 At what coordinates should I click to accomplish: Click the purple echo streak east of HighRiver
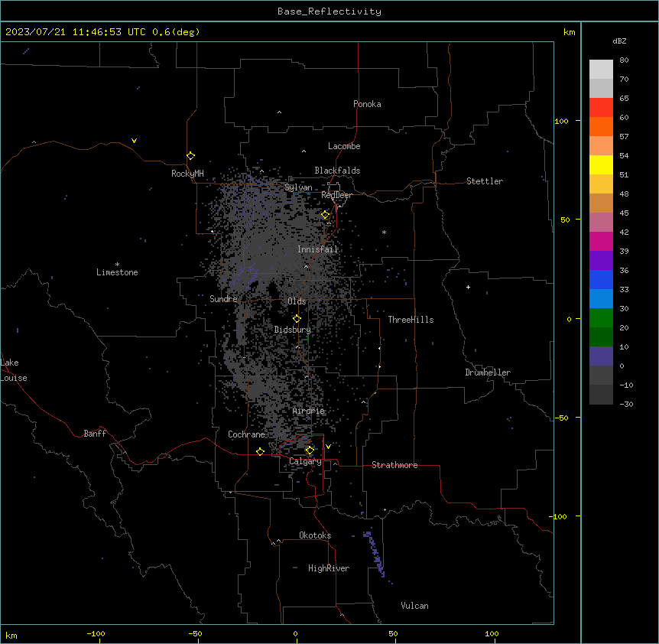point(374,554)
